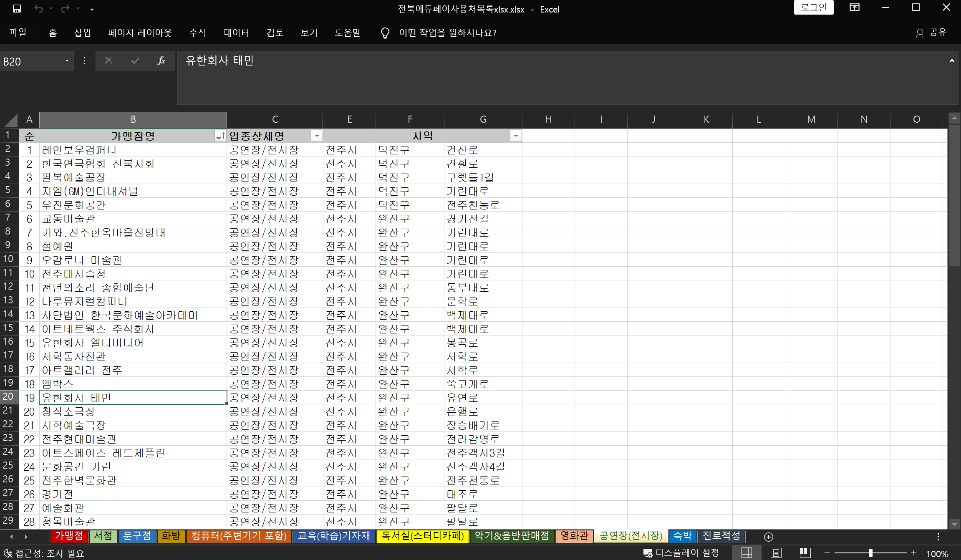This screenshot has width=961, height=560.
Task: Click the Save icon in quick access toolbar
Action: point(17,9)
